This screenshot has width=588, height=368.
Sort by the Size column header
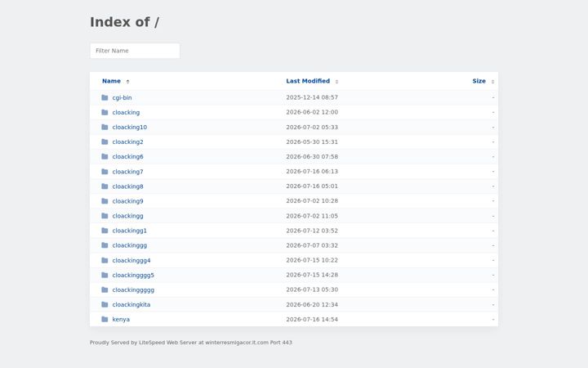point(479,81)
